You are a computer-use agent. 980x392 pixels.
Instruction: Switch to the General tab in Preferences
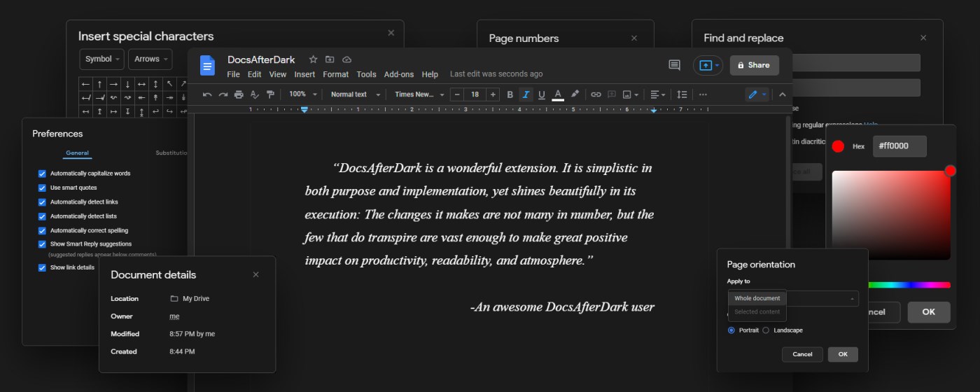[77, 153]
